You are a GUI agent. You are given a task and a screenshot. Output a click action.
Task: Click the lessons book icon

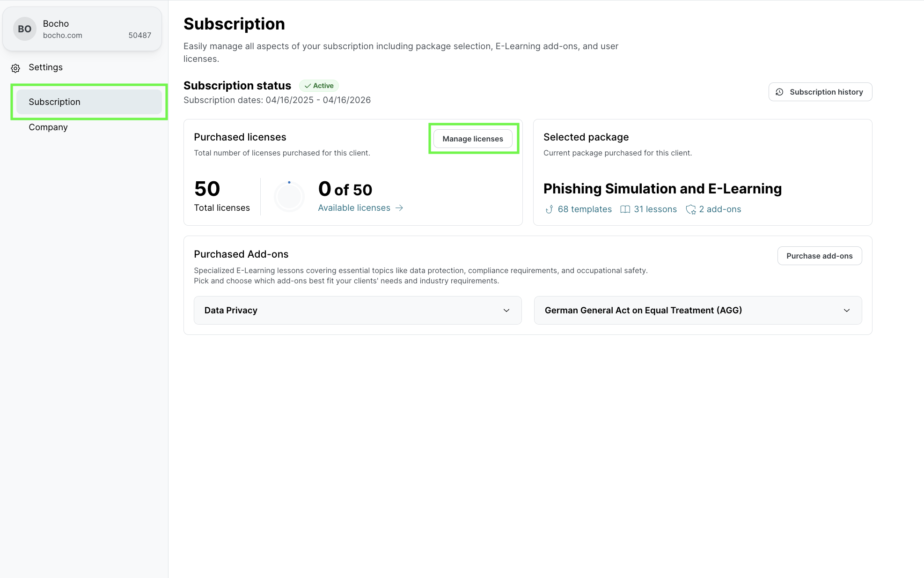(x=625, y=209)
